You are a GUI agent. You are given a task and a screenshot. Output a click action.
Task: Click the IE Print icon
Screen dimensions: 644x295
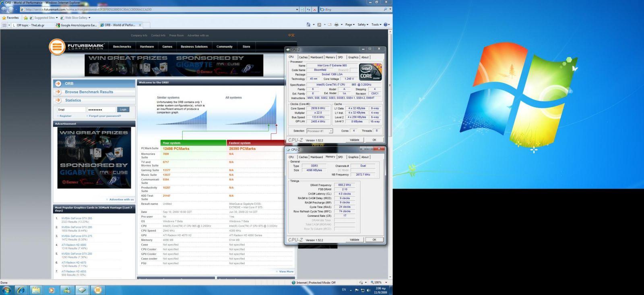tap(336, 25)
